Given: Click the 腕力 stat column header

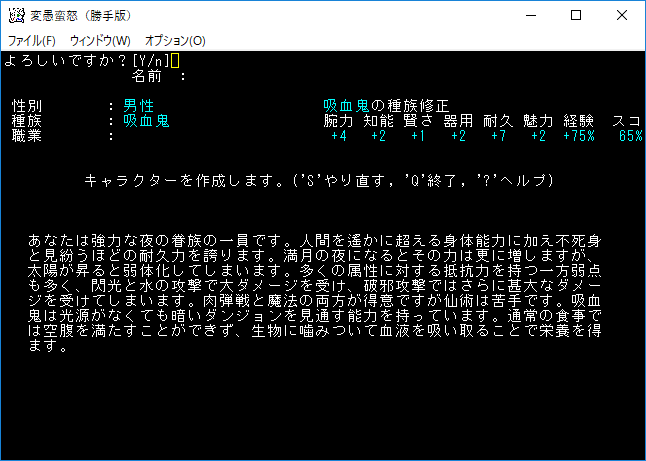Looking at the screenshot, I should click(338, 121).
